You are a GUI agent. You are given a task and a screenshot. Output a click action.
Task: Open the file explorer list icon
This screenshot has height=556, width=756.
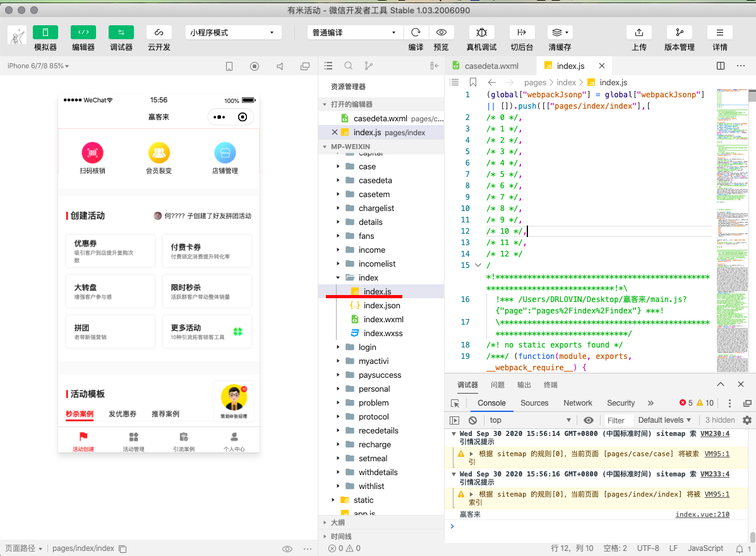[328, 66]
